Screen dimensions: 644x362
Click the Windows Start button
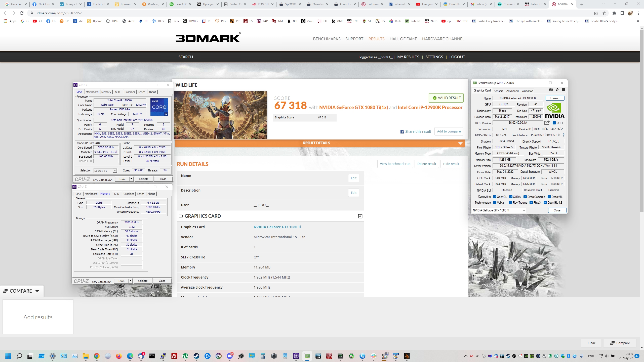coord(8,356)
